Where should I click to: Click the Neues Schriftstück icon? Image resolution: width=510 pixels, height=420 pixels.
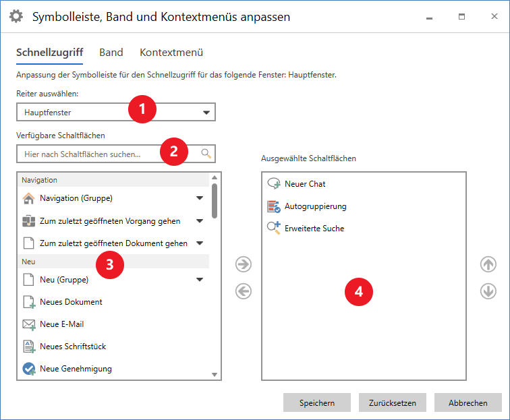pos(29,347)
